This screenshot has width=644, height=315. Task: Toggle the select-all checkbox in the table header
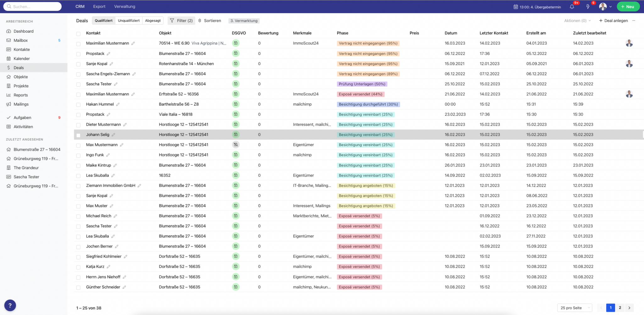[78, 33]
